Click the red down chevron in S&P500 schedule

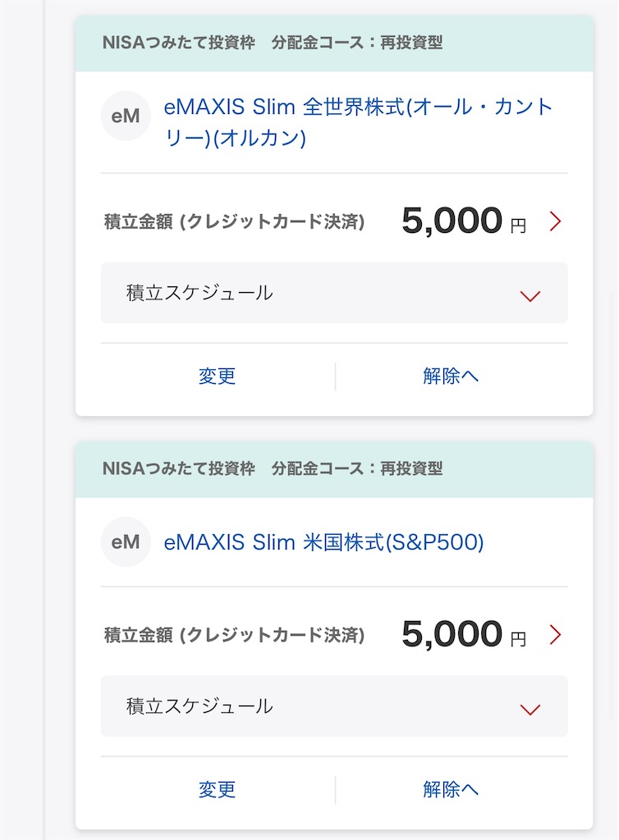click(530, 710)
